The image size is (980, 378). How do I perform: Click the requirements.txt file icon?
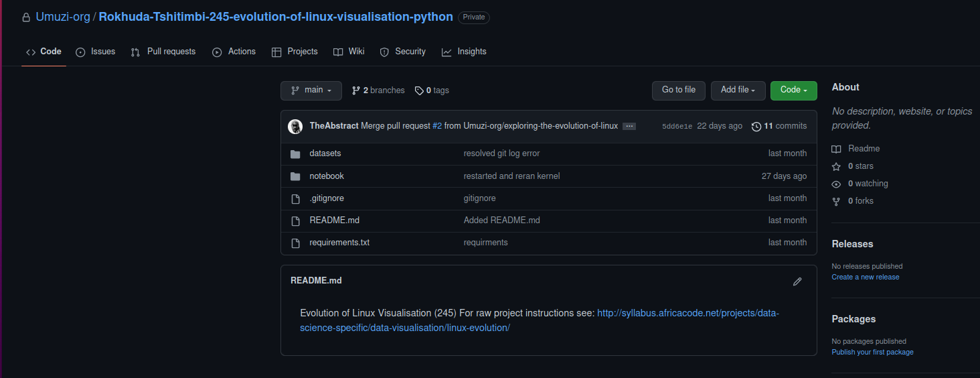pos(295,243)
